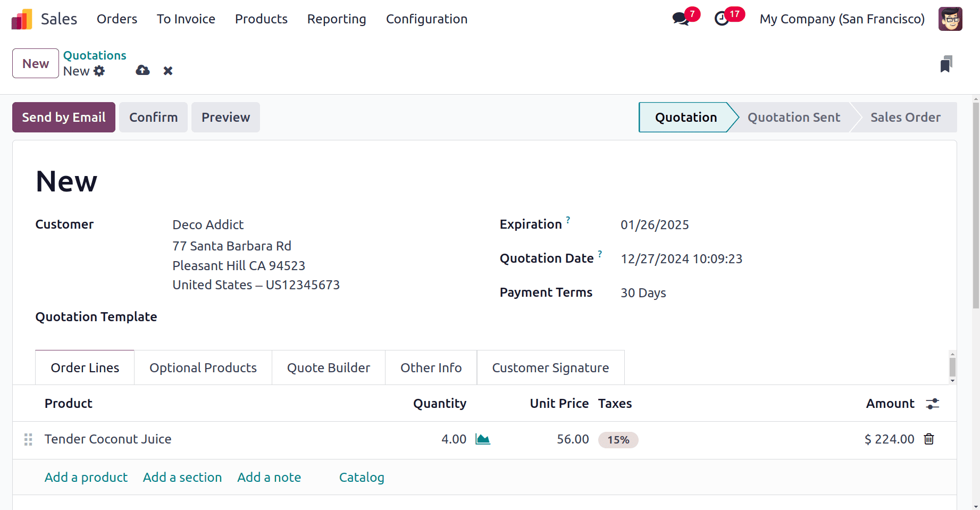Click the Send by Email button
Screen dimensions: 980x510
coord(64,117)
